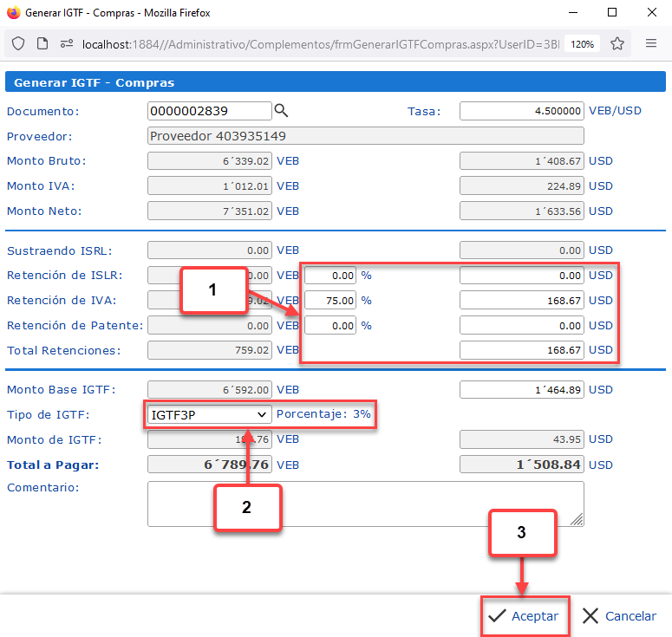672x637 pixels.
Task: Click the Retención de IVA percentage field
Action: tap(330, 301)
